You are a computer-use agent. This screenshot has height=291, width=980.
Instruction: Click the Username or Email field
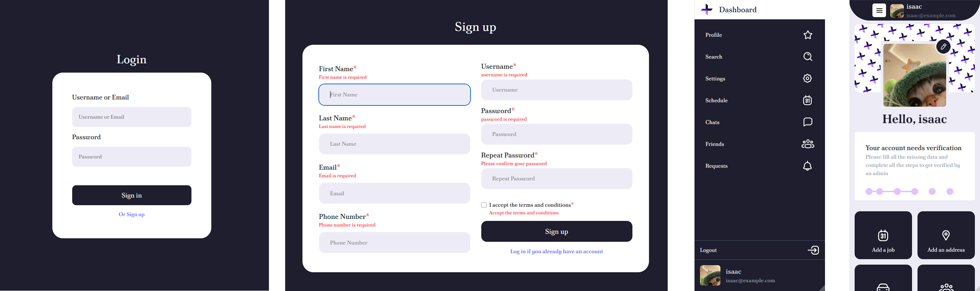[x=131, y=117]
